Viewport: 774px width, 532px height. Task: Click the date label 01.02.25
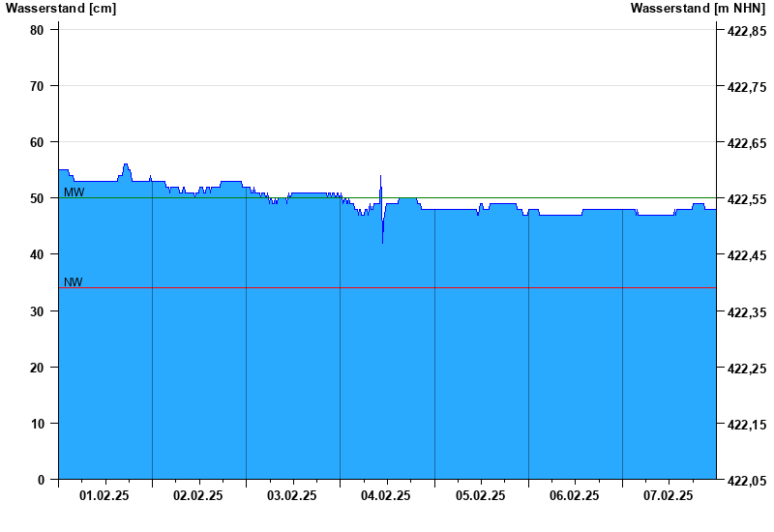click(x=104, y=495)
